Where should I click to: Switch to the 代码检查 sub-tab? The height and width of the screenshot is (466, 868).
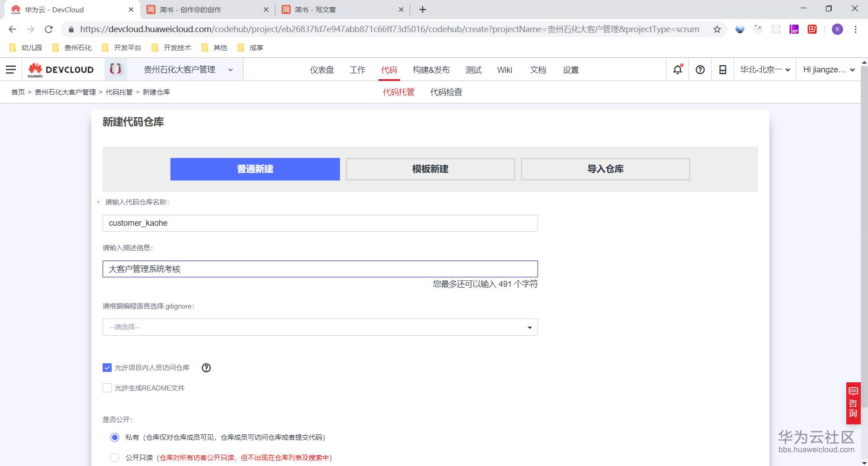(446, 92)
